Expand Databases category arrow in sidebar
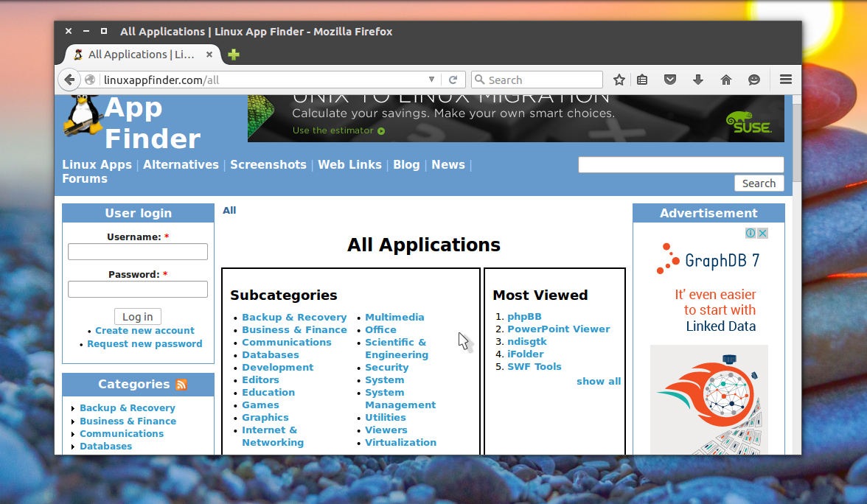 [x=73, y=447]
